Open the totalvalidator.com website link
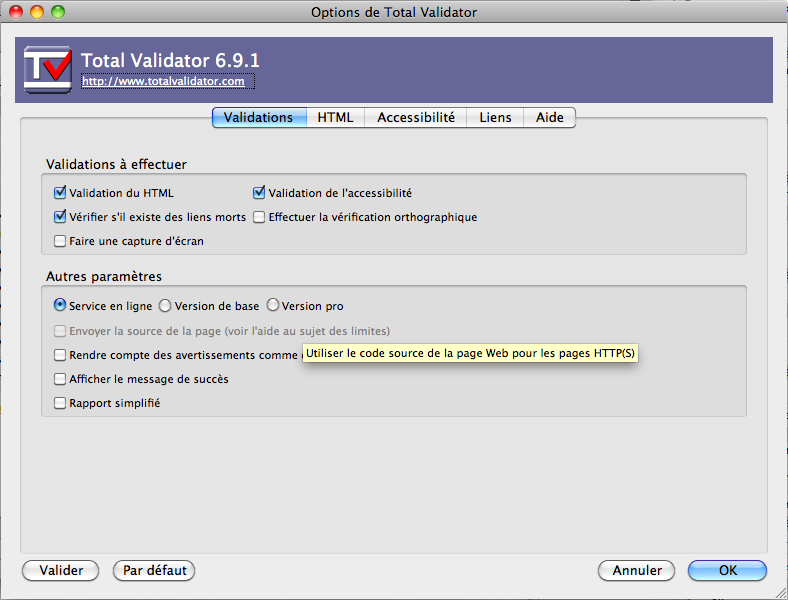 coord(163,81)
